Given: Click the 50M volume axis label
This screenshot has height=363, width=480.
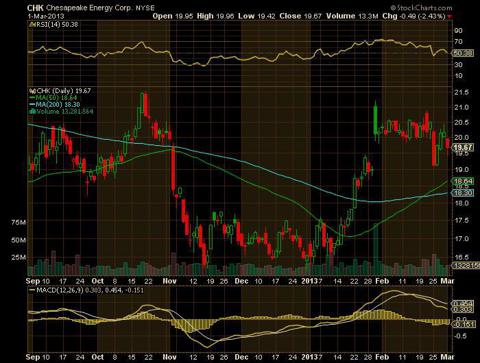Looking at the screenshot, I should point(19,240).
